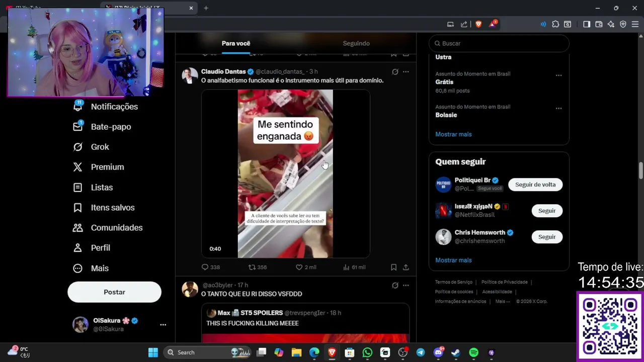Open Politiquei Br profile avatar
Screen dimensions: 644x362
(x=443, y=185)
